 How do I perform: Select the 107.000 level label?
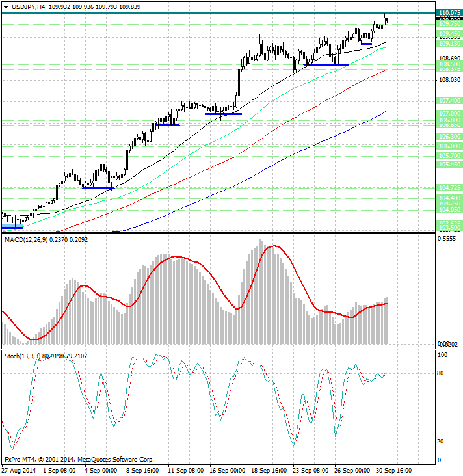[449, 114]
